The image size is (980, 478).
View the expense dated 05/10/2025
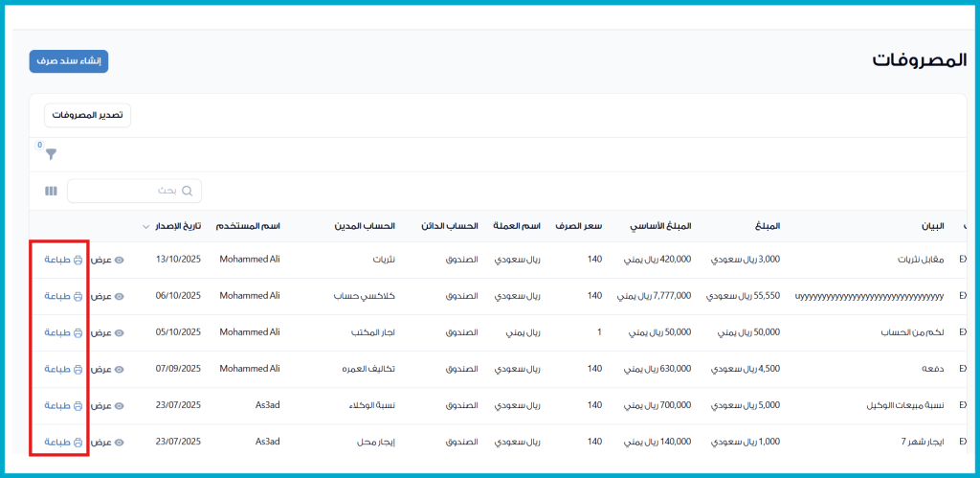[107, 332]
